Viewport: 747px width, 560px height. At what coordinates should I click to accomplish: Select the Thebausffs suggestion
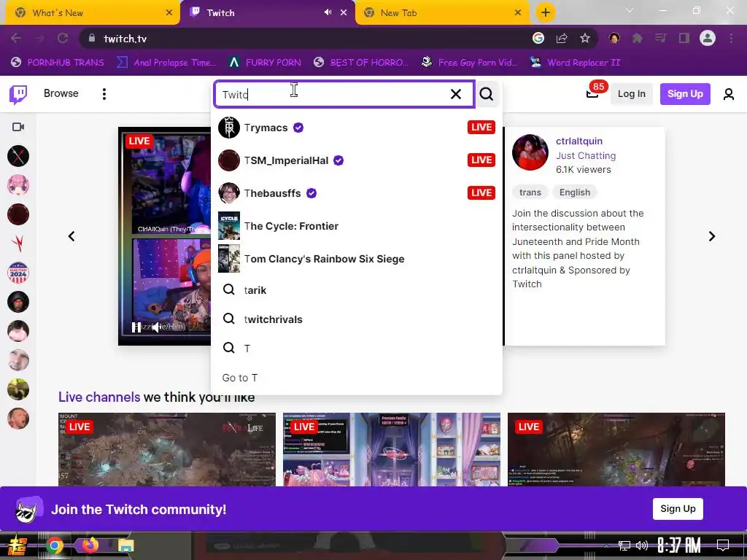point(356,193)
